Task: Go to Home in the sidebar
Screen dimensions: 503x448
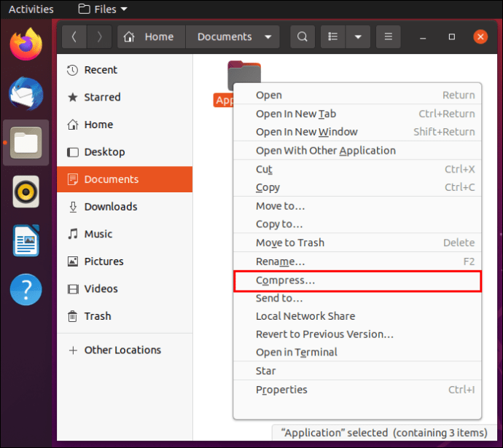Action: [x=125, y=125]
